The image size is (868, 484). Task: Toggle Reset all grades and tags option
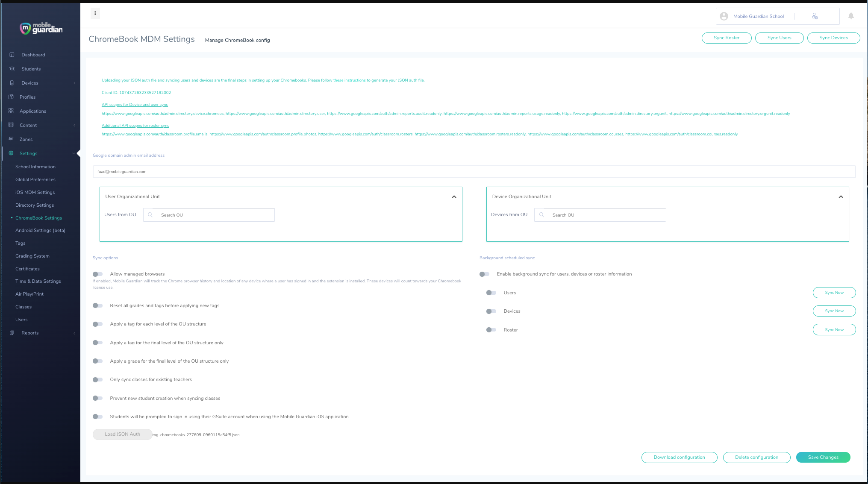97,305
